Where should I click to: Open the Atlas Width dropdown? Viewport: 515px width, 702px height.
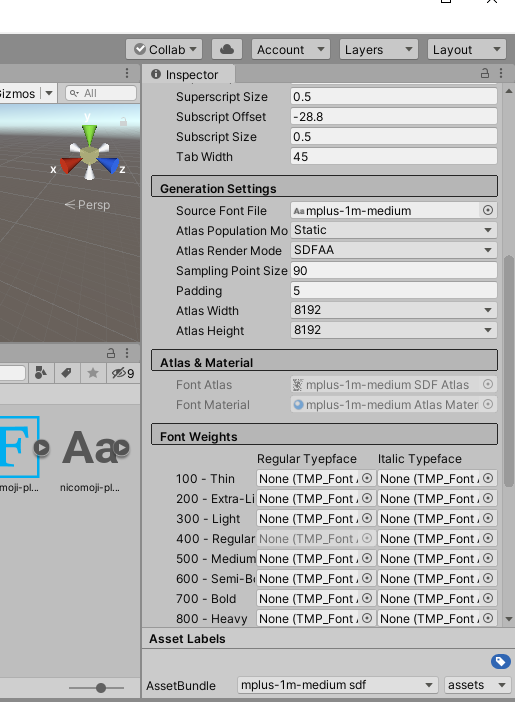tap(394, 310)
